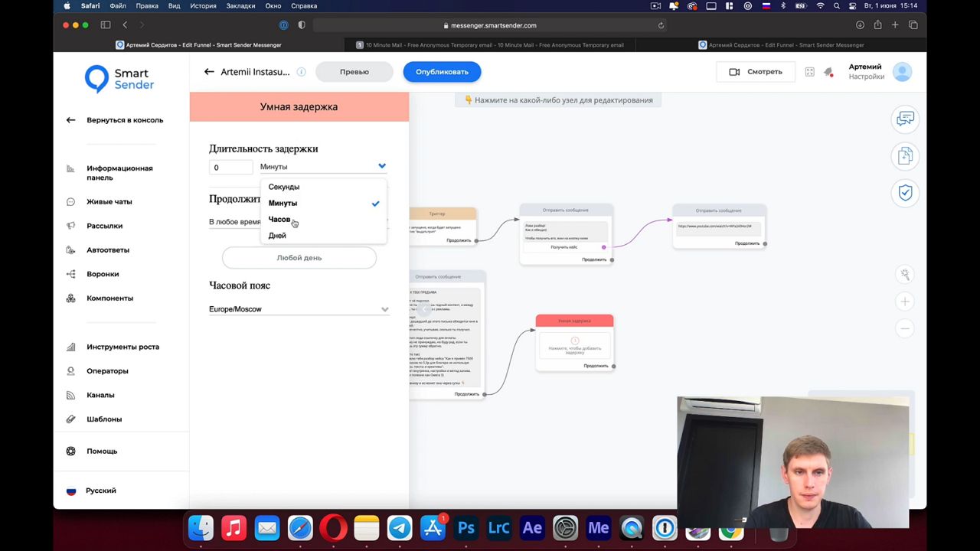Screen dimensions: 980x551
Task: Choose Дней in the duration list
Action: point(277,236)
